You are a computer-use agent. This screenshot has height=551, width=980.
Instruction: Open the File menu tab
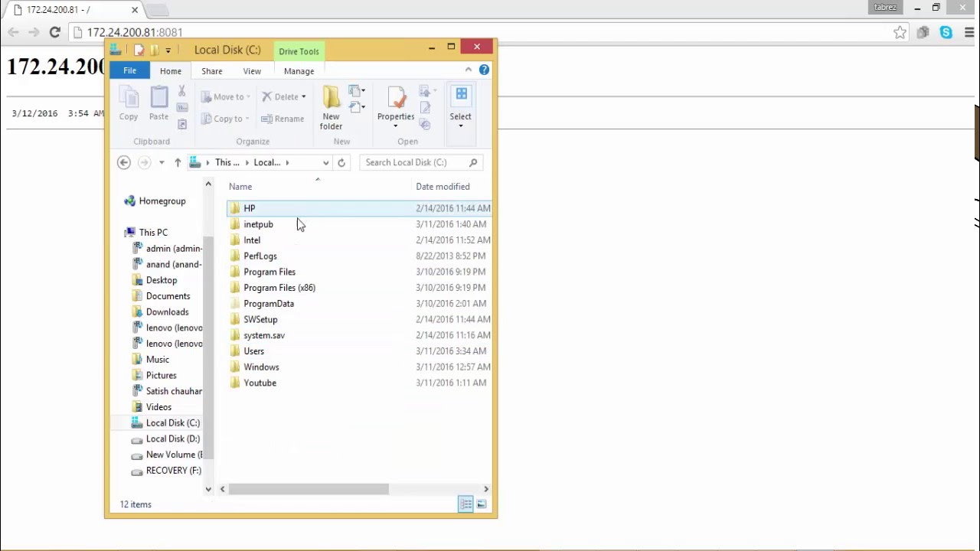point(130,70)
